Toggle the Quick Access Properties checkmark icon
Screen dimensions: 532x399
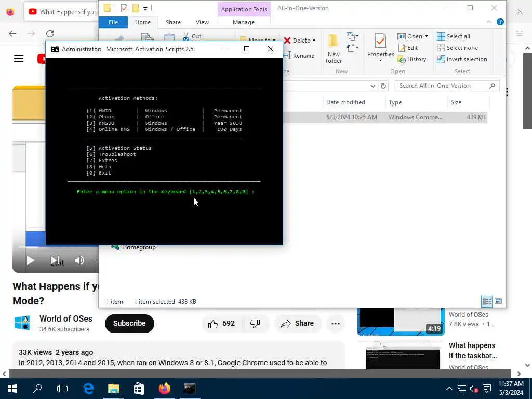(x=124, y=8)
